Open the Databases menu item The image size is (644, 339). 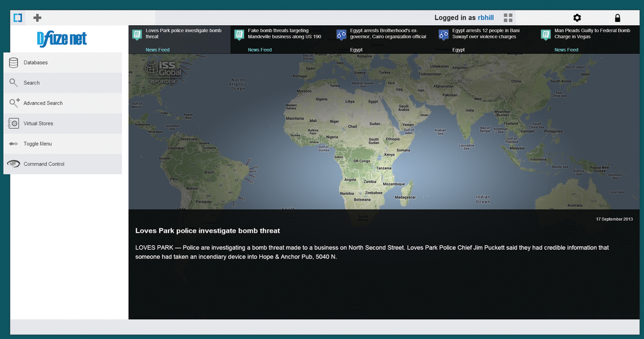click(36, 63)
